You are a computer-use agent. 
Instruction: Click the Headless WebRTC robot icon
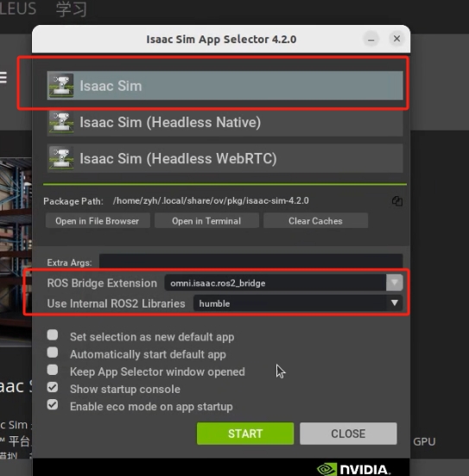(60, 158)
